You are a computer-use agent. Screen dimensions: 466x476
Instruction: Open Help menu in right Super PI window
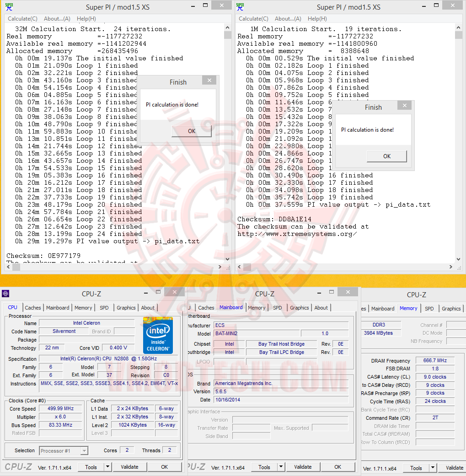pyautogui.click(x=317, y=18)
